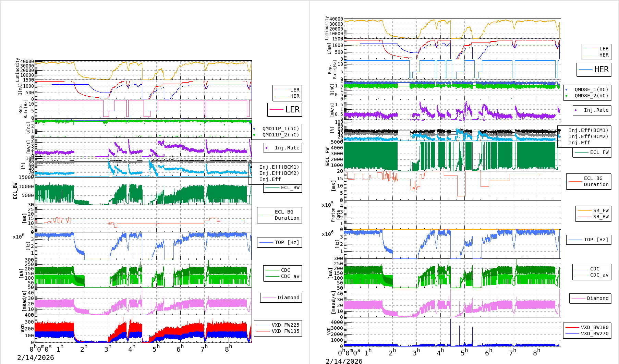The width and height of the screenshot is (619, 364).
Task: Click the SR_BW legend entry
Action: (601, 217)
